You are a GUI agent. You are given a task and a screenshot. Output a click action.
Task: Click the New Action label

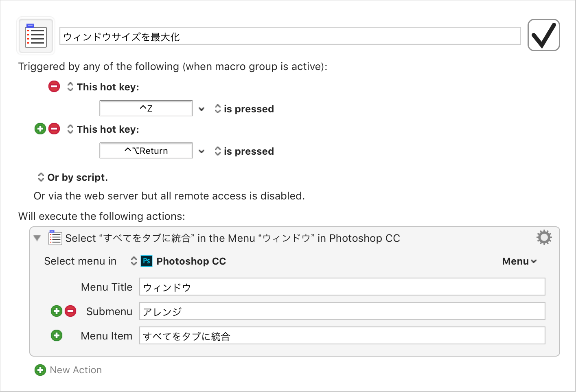[76, 370]
